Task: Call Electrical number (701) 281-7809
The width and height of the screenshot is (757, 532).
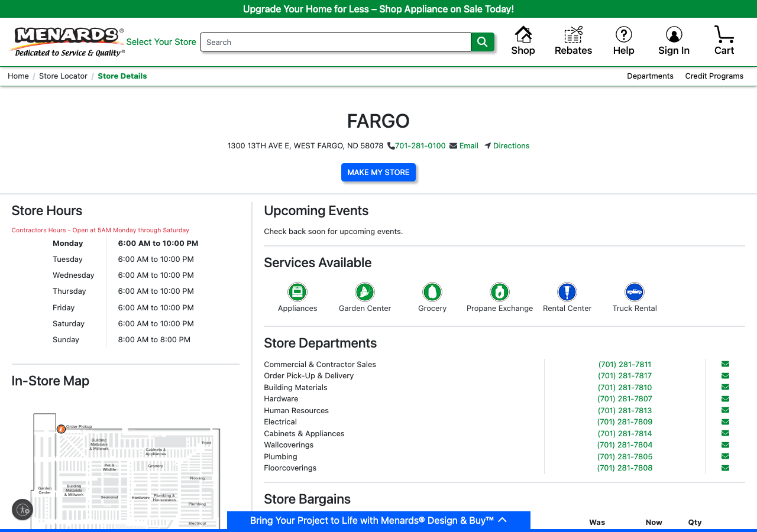Action: pyautogui.click(x=625, y=422)
